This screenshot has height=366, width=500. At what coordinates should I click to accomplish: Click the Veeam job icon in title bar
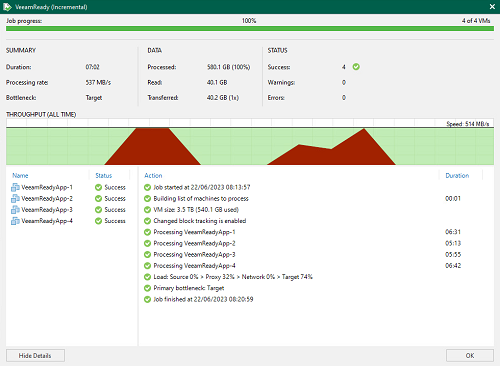click(7, 7)
